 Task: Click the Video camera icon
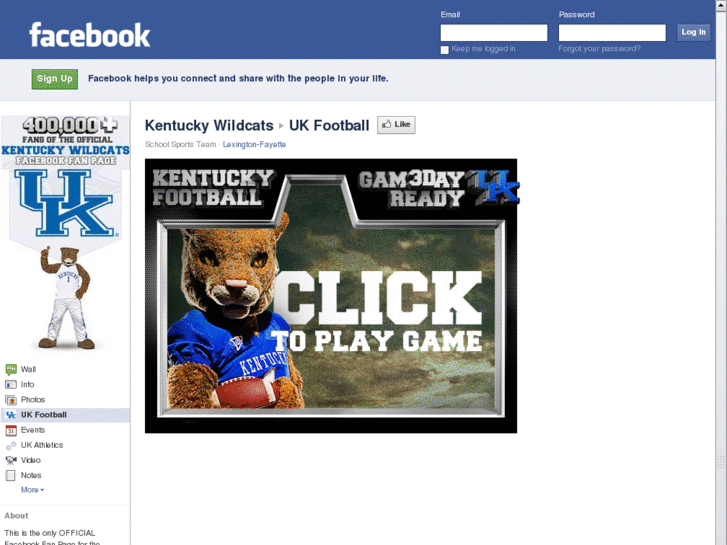click(x=11, y=460)
